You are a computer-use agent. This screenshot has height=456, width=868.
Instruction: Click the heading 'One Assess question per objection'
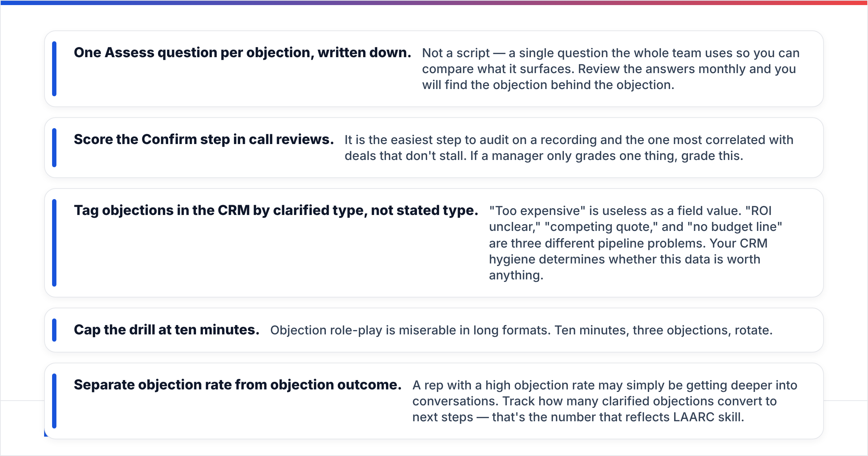point(242,53)
